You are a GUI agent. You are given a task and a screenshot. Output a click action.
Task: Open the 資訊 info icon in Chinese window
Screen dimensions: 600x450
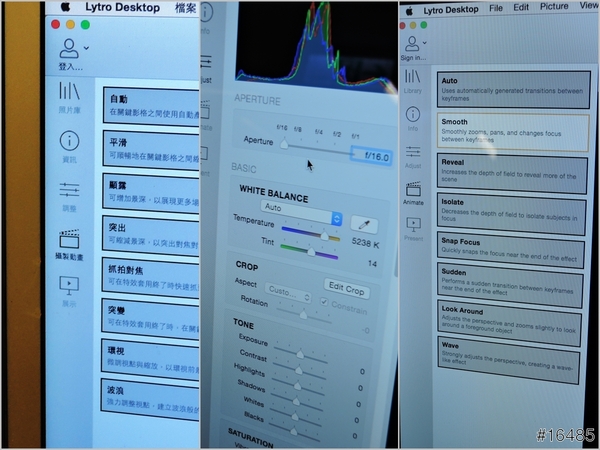69,140
